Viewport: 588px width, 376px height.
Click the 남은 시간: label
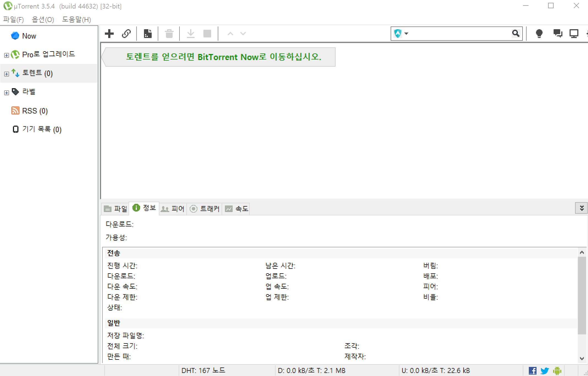[x=280, y=266]
